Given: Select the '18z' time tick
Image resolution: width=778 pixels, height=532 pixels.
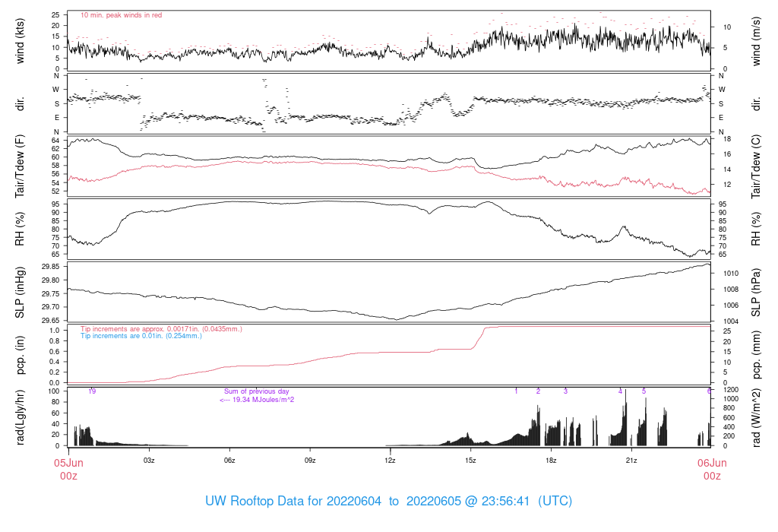Looking at the screenshot, I should (x=551, y=461).
